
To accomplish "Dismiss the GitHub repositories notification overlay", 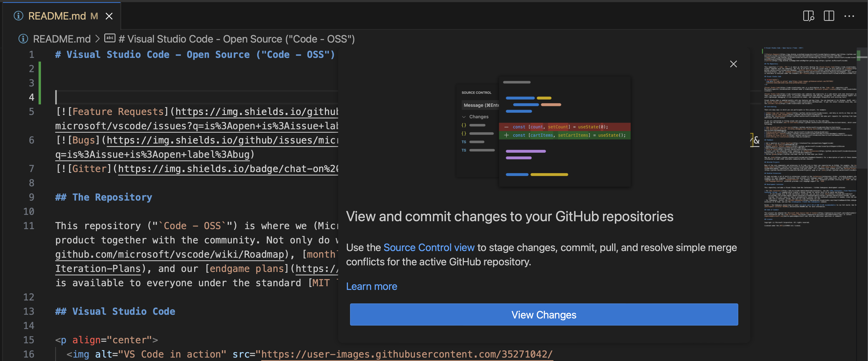I will (734, 64).
